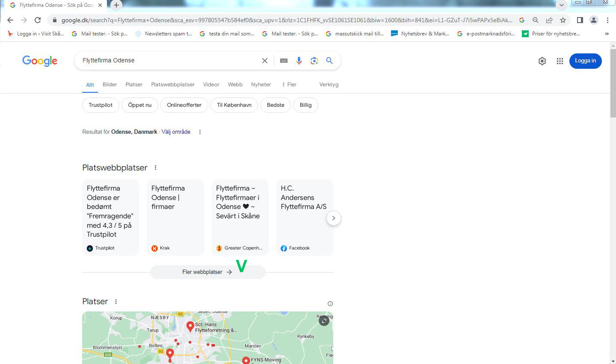Open the Chrome profile avatar
This screenshot has height=364, width=616.
594,20
